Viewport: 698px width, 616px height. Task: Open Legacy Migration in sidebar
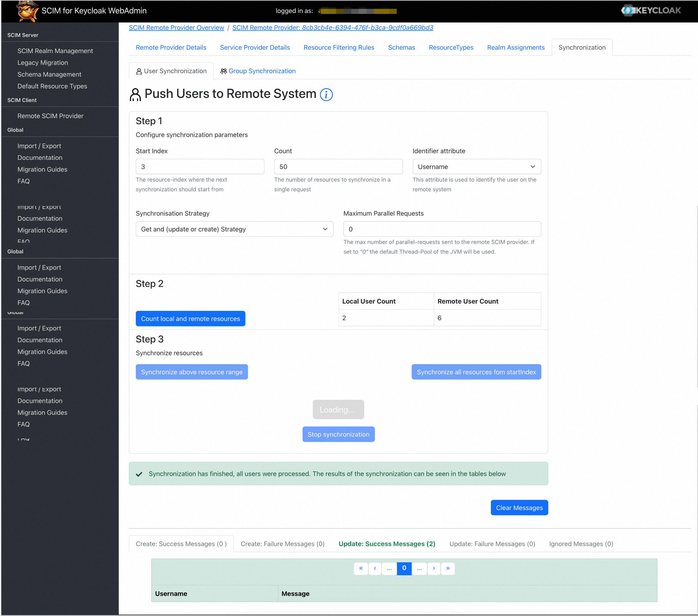(43, 63)
